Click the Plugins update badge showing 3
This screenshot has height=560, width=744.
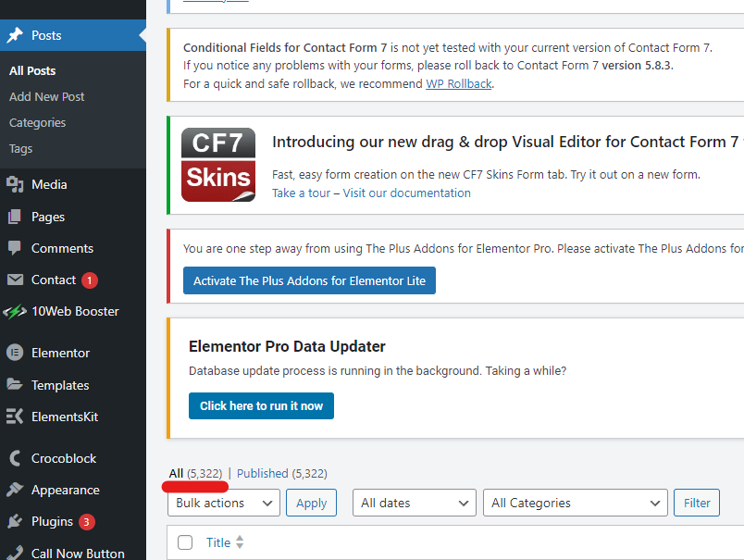(87, 522)
